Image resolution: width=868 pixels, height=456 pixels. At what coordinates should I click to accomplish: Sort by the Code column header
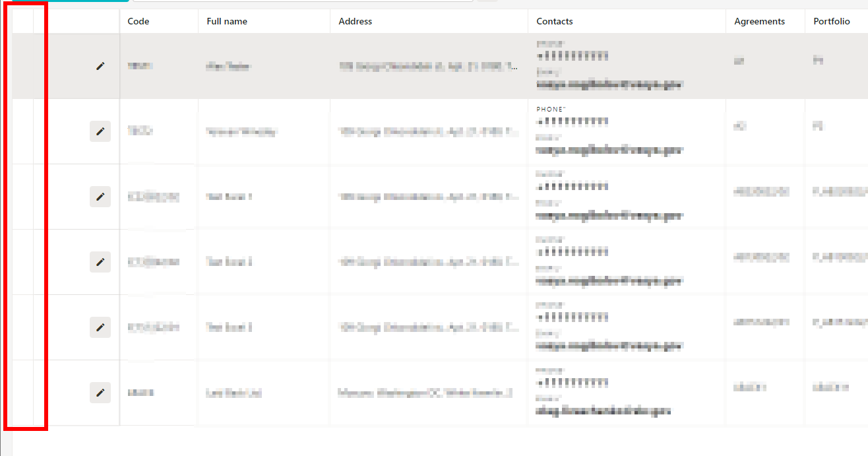(139, 21)
